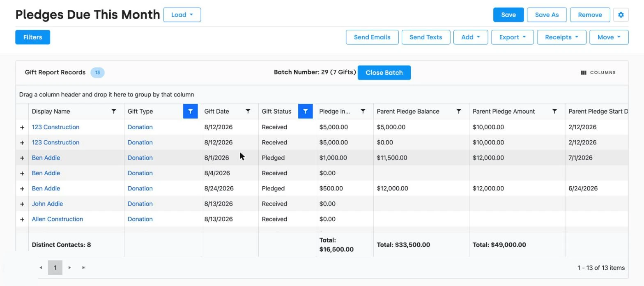Open the Move dropdown menu

pos(609,37)
